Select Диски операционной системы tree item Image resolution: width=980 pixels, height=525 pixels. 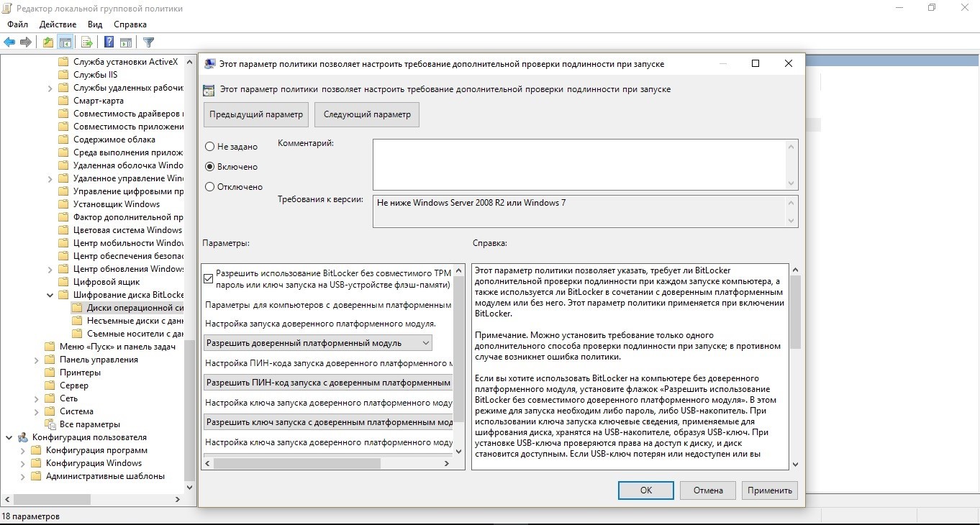click(x=134, y=308)
